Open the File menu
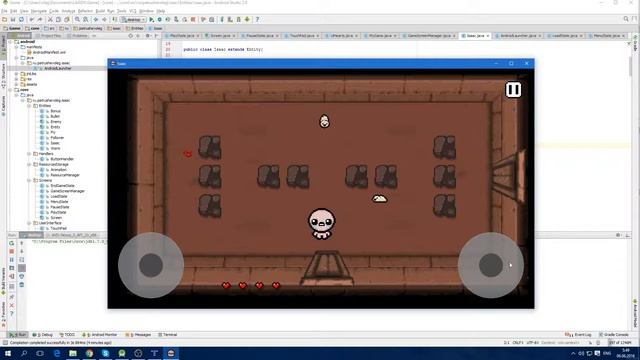This screenshot has height=360, width=640. coord(4,11)
